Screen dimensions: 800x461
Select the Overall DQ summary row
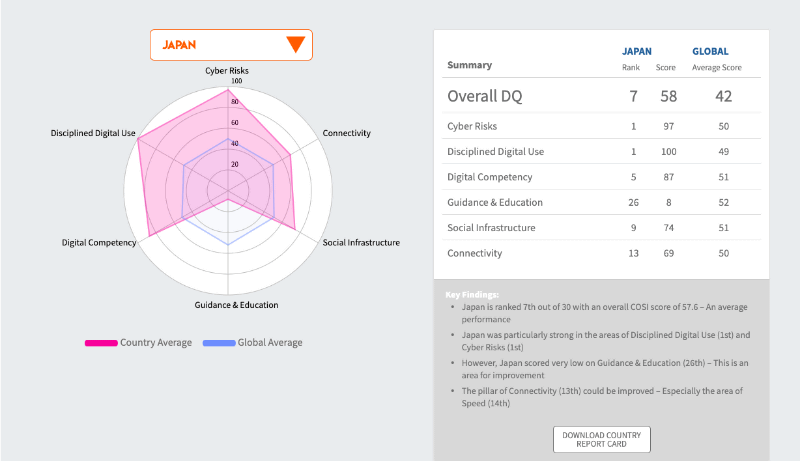[x=601, y=96]
